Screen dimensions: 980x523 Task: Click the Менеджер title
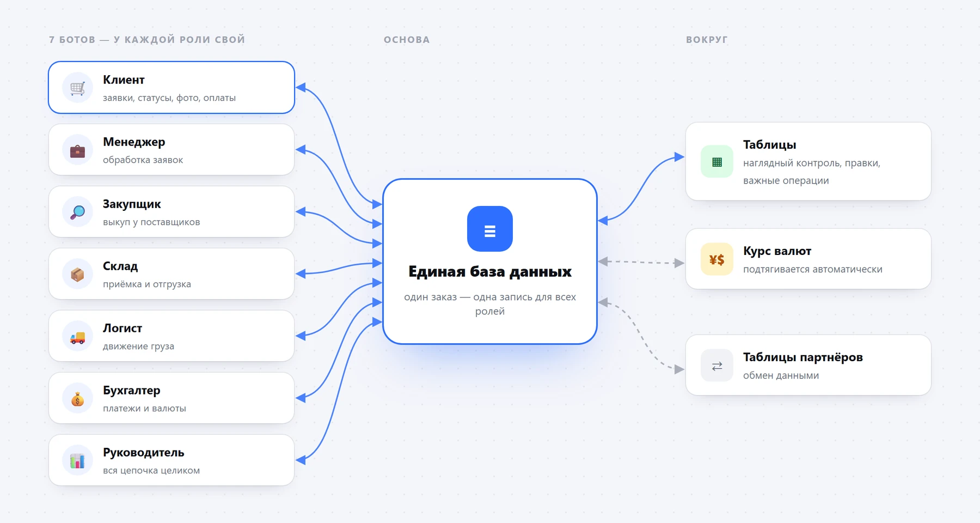tap(134, 142)
